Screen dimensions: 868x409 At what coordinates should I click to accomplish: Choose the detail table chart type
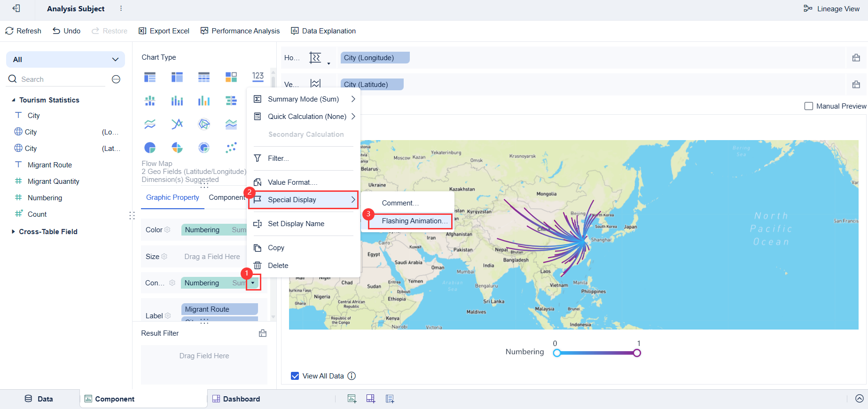click(204, 77)
